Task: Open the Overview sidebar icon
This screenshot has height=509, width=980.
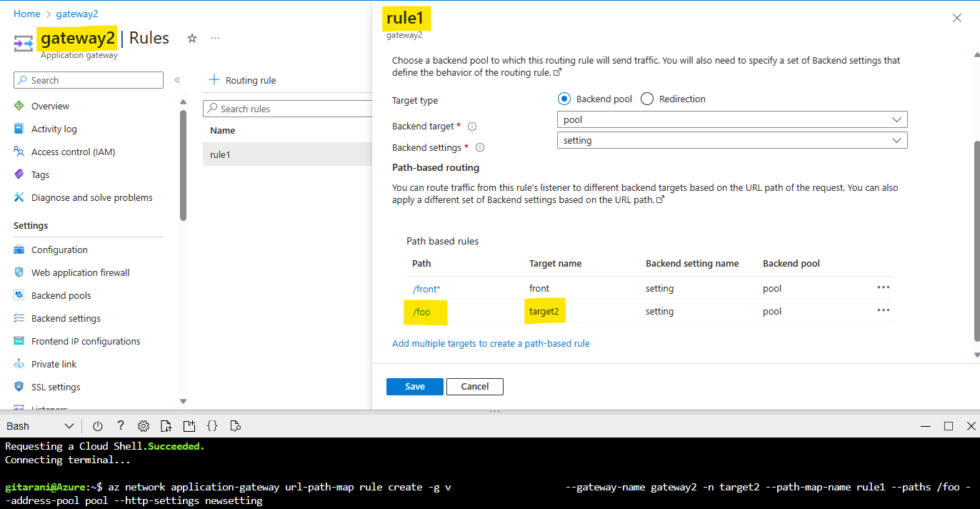Action: point(19,106)
